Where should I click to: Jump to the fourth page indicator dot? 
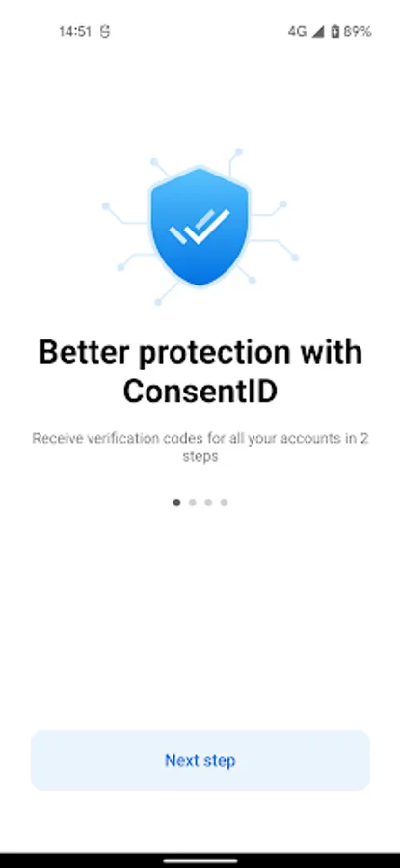click(x=224, y=502)
